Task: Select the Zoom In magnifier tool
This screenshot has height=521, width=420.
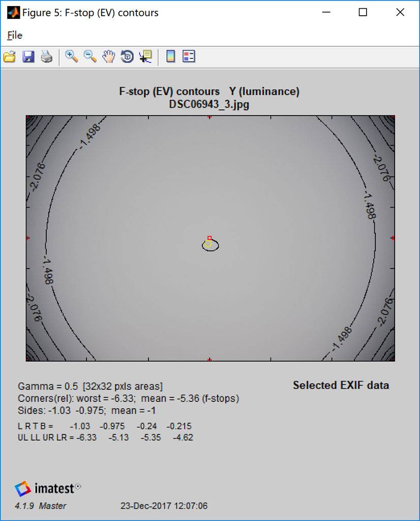Action: [x=71, y=56]
